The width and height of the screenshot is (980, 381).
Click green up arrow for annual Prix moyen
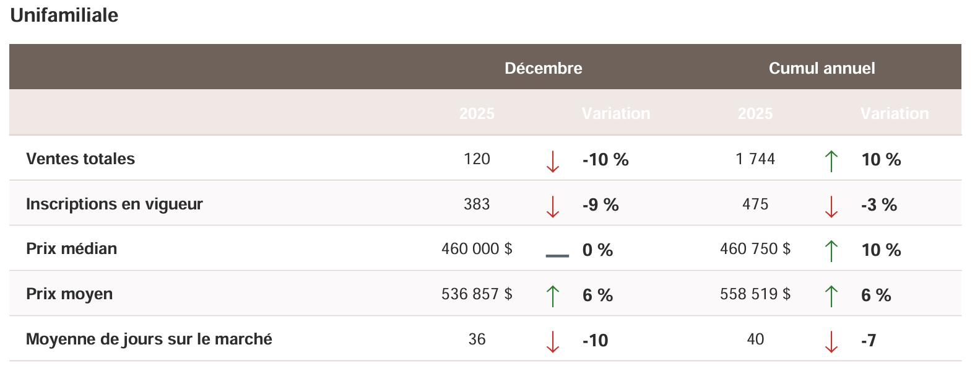point(831,296)
